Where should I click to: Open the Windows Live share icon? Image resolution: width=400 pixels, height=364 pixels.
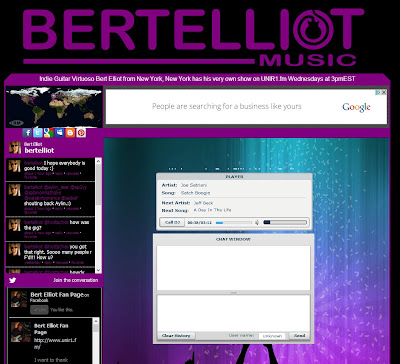click(x=59, y=133)
